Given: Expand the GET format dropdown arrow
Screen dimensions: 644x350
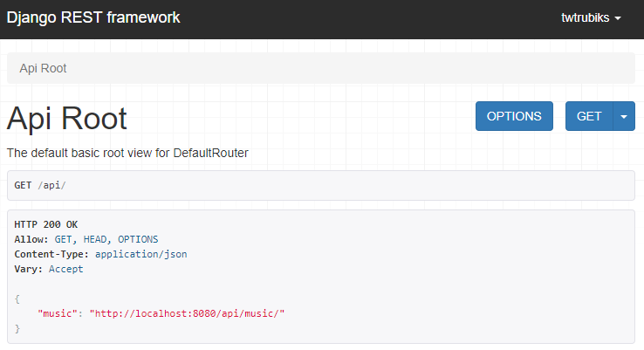Looking at the screenshot, I should 624,116.
